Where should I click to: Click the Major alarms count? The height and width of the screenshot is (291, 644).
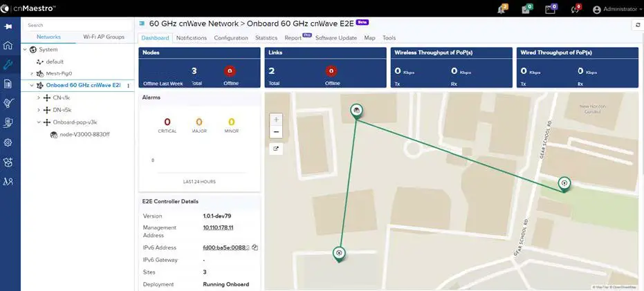199,122
